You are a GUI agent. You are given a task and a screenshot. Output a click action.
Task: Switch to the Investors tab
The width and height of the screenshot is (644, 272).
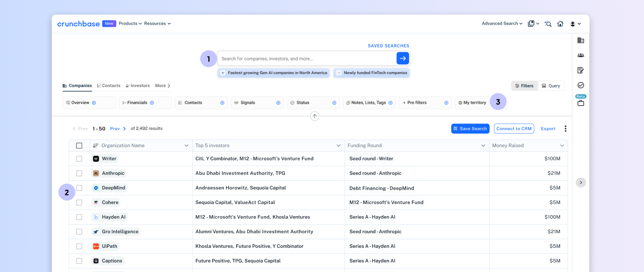point(138,86)
